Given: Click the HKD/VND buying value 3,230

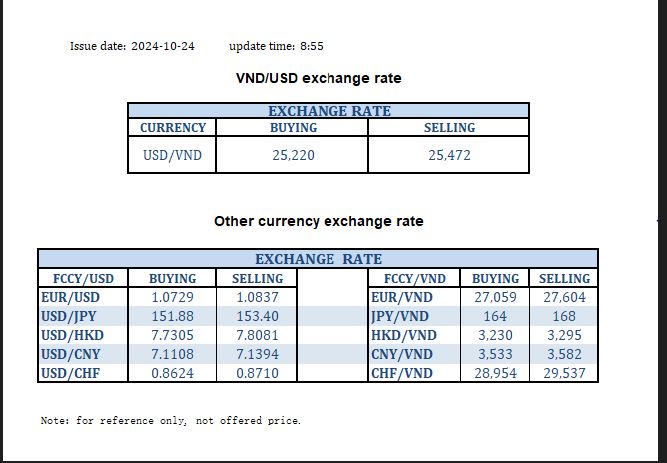Looking at the screenshot, I should pyautogui.click(x=495, y=335).
